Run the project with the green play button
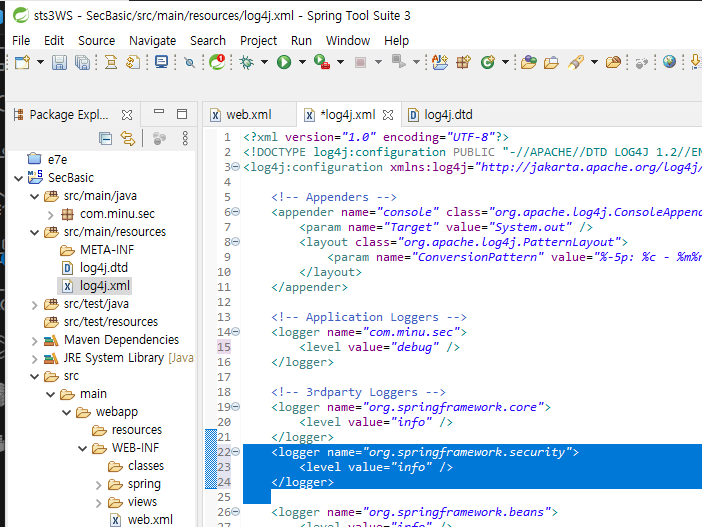 pos(283,62)
